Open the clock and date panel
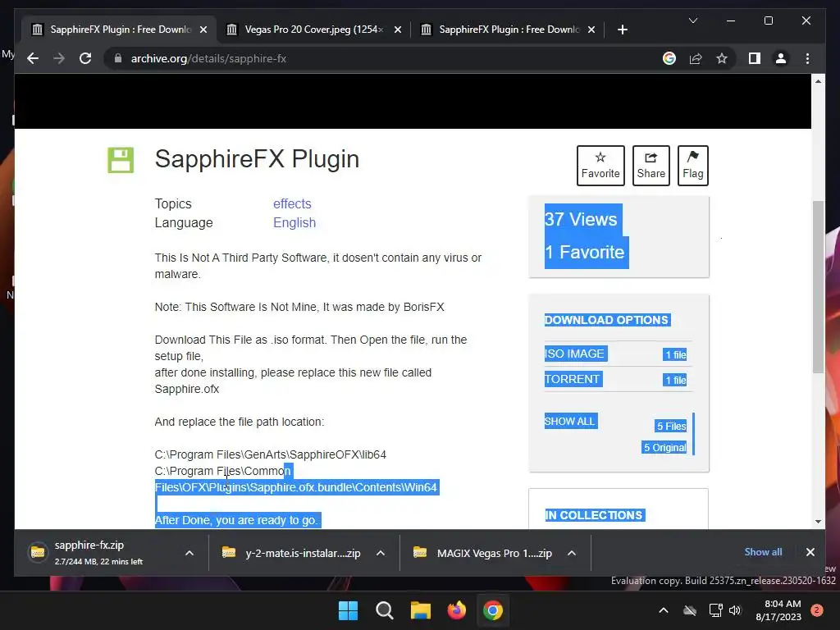Viewport: 840px width, 630px height. pyautogui.click(x=778, y=610)
